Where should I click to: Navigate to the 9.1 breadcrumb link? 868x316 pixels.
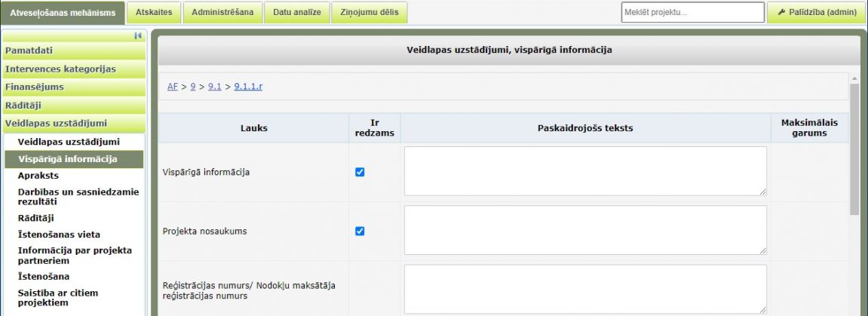click(214, 87)
